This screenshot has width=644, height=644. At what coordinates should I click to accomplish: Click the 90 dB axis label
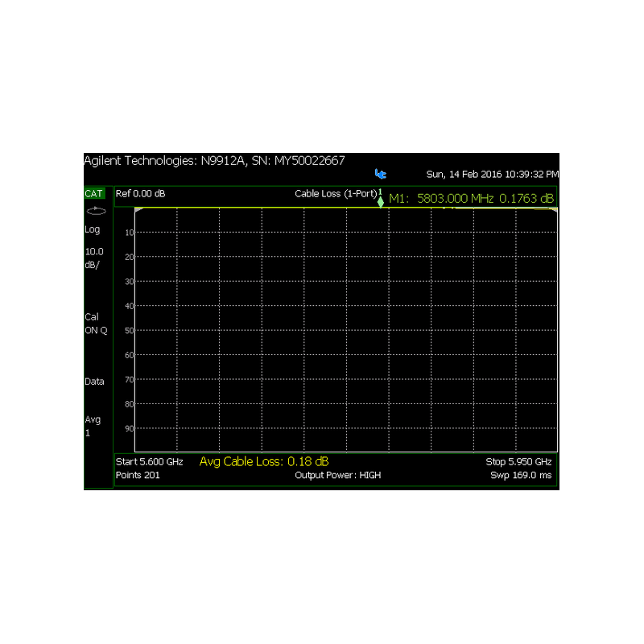coord(130,429)
